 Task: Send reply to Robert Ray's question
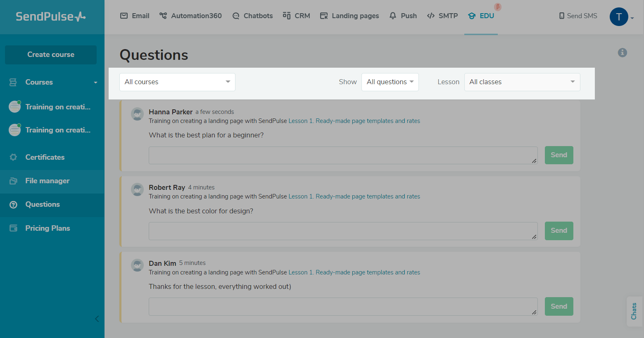click(558, 231)
